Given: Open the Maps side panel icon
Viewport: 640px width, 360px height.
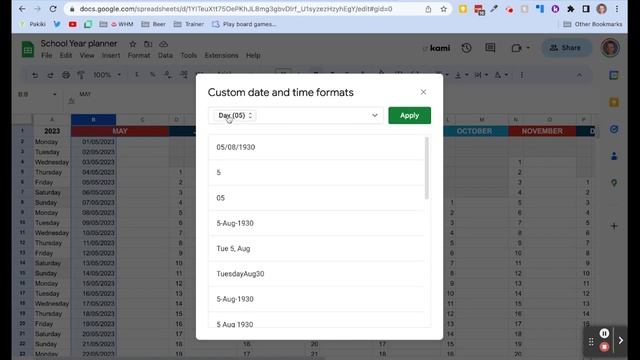Looking at the screenshot, I should 614,183.
